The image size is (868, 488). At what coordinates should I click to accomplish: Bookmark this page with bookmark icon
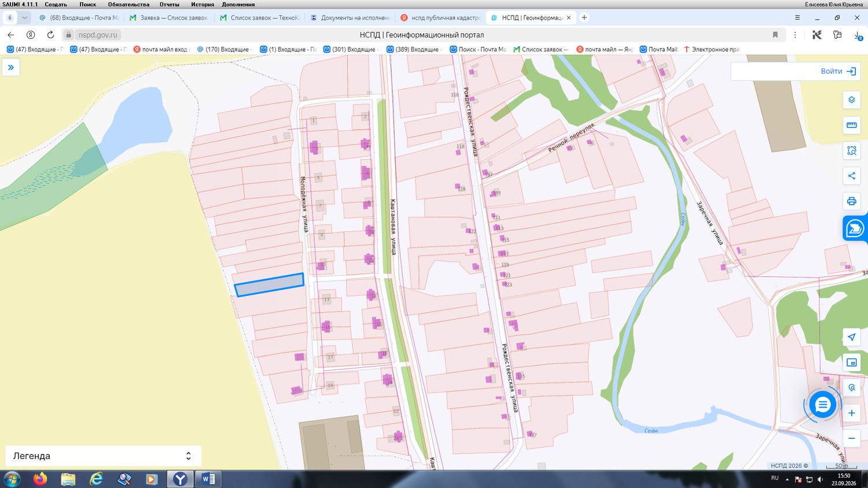click(x=775, y=35)
